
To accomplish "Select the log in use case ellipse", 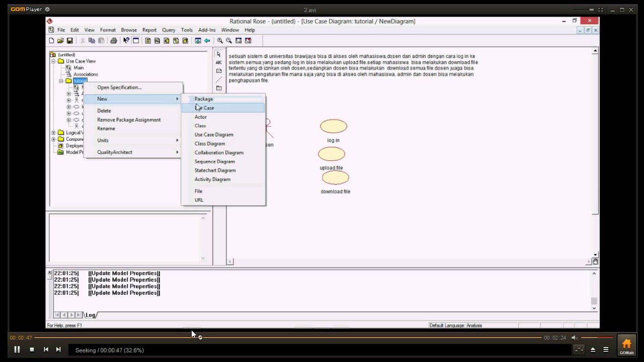I will [x=334, y=126].
